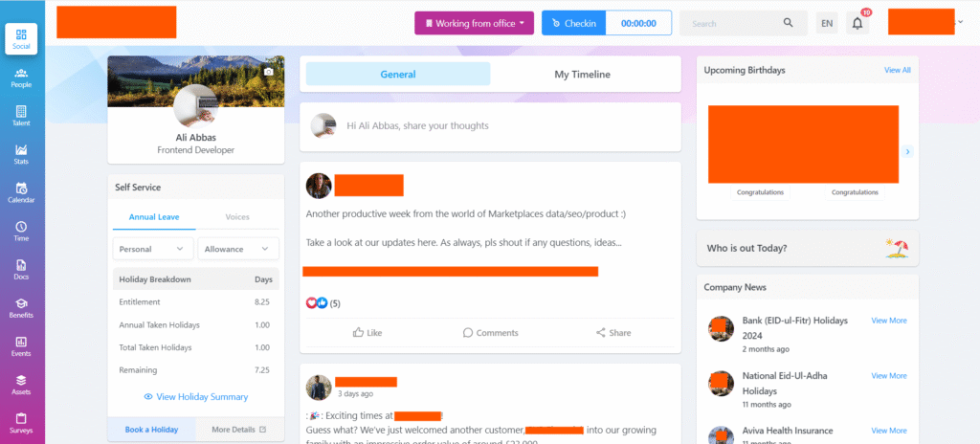This screenshot has height=444, width=980.
Task: Click the avatar of the 3 days ago post
Action: (318, 388)
